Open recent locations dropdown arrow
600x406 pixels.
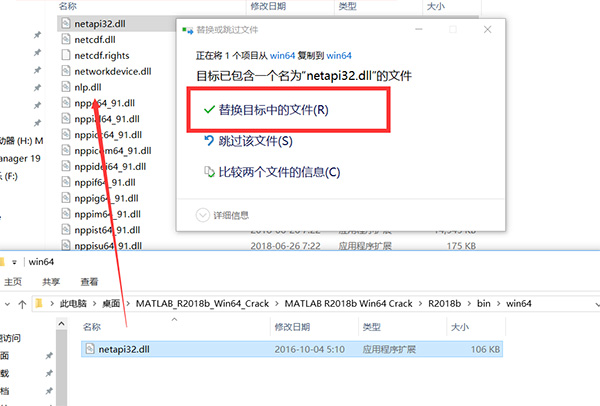click(x=7, y=305)
